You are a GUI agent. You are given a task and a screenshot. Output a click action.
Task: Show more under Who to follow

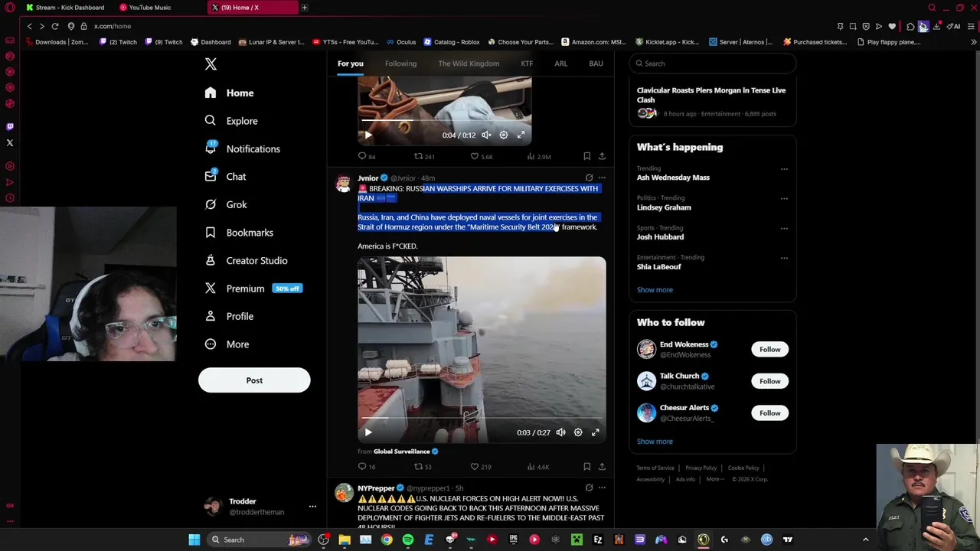tap(655, 442)
